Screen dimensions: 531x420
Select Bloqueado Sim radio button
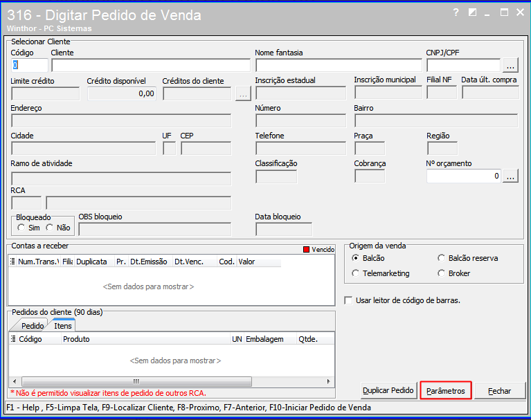[21, 228]
